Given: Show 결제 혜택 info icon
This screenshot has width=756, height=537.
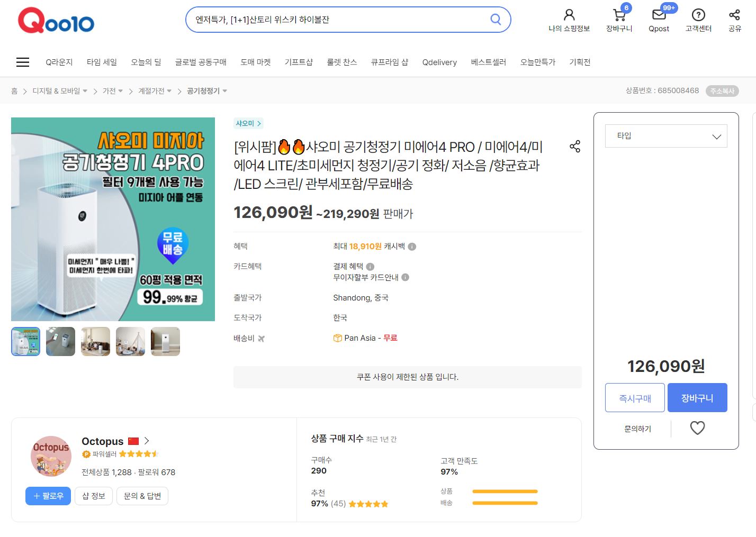Looking at the screenshot, I should point(370,267).
